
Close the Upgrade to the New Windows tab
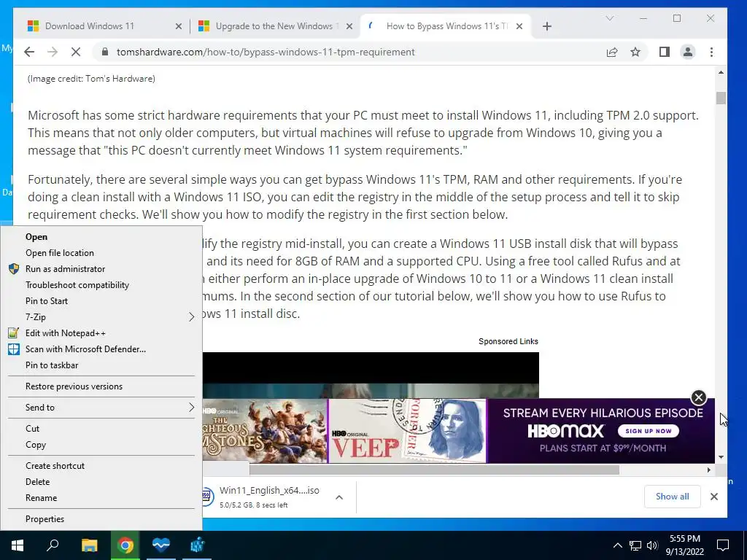pos(349,26)
